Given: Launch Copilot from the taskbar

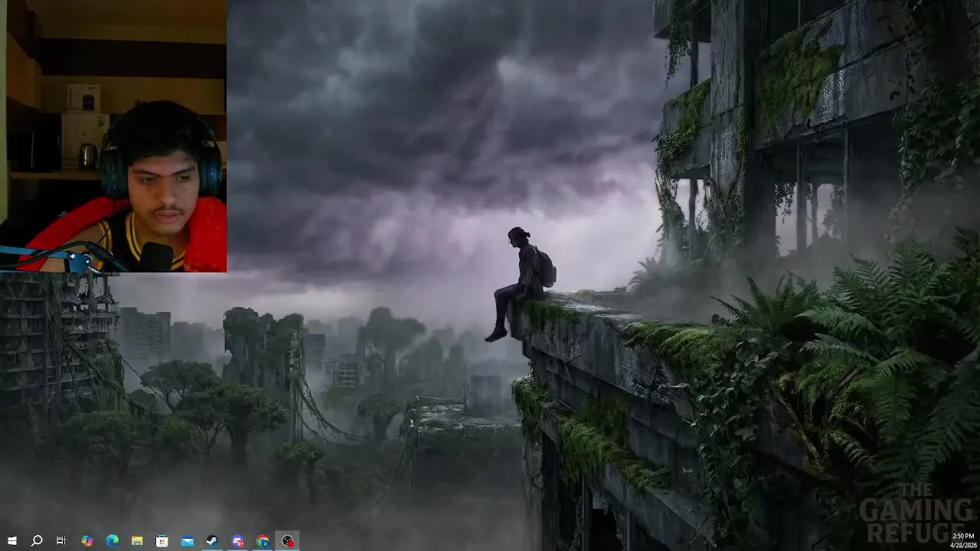Looking at the screenshot, I should [x=87, y=541].
